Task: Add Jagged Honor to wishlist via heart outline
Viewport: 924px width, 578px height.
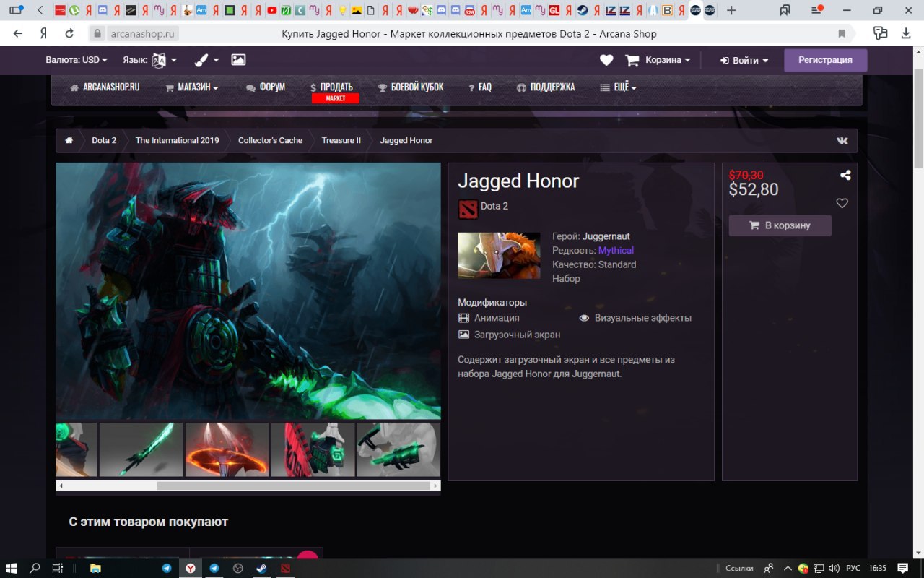Action: coord(842,204)
